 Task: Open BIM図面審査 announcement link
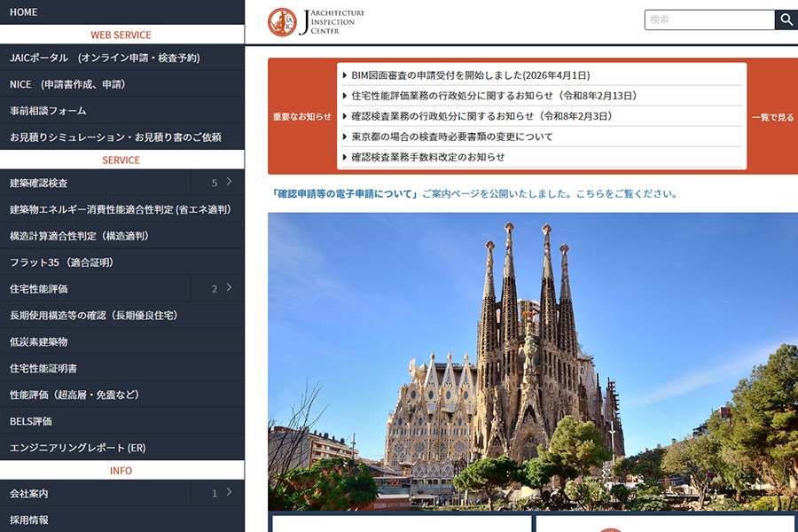[x=470, y=75]
